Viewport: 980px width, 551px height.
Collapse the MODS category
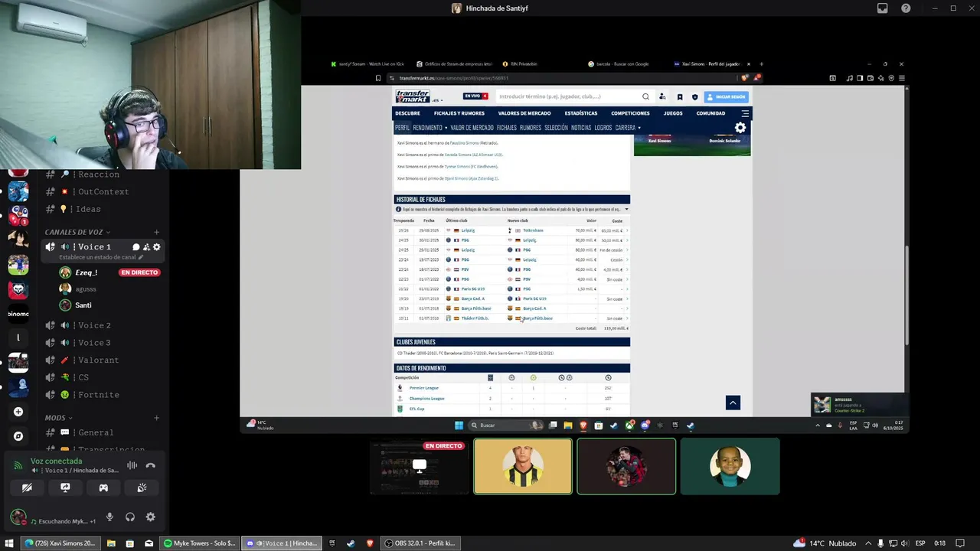pyautogui.click(x=58, y=418)
